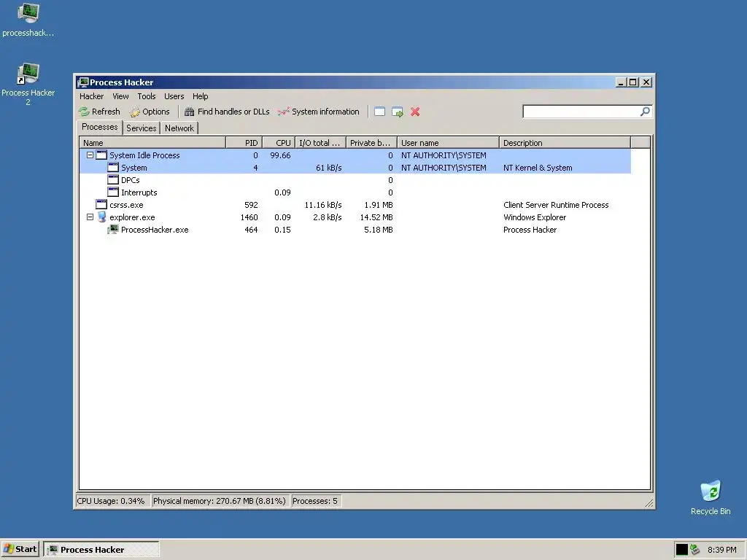Open the Users menu
The image size is (747, 560).
(x=174, y=96)
